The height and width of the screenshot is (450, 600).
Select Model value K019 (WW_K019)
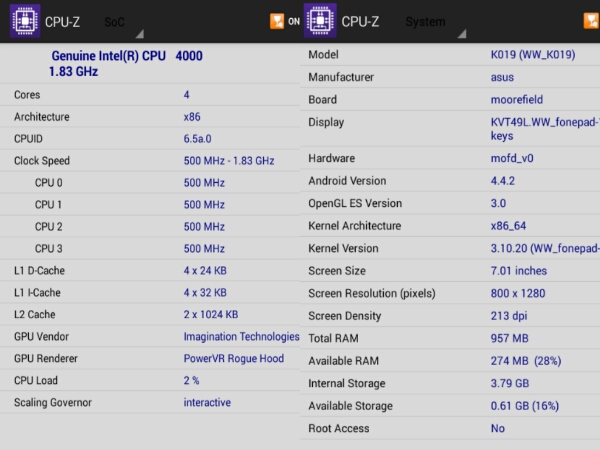coord(533,55)
